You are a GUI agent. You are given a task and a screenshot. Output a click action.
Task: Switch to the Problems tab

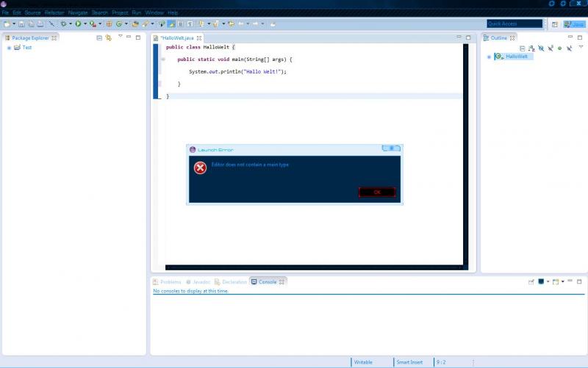[167, 281]
